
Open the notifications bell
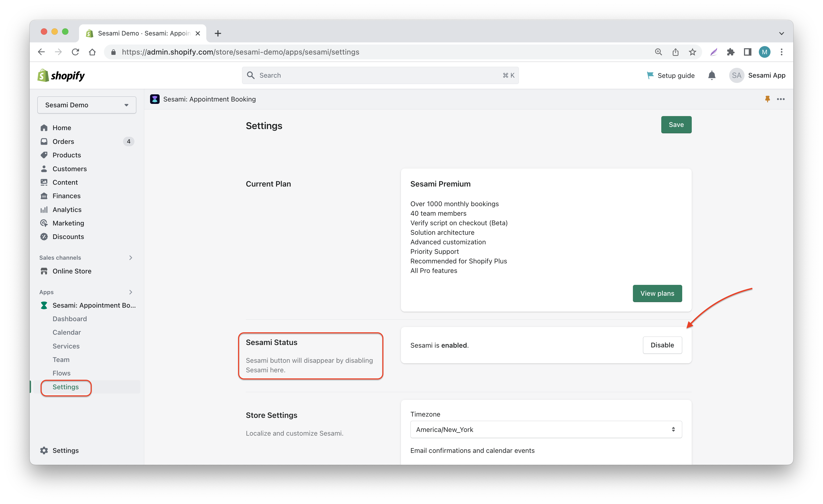coord(712,76)
